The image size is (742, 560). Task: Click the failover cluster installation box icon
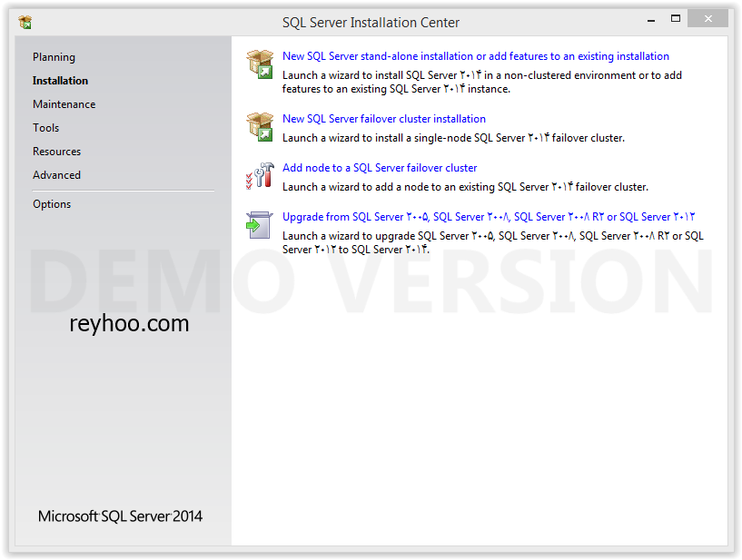[260, 127]
